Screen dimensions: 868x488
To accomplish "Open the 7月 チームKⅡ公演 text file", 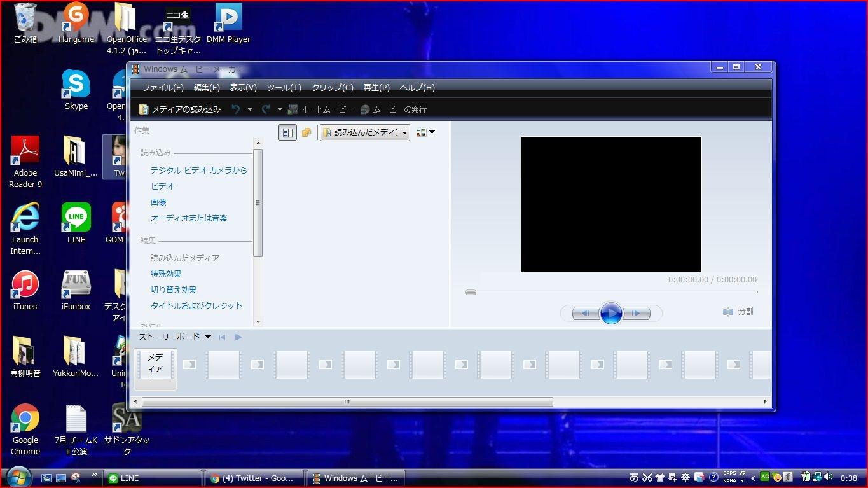I will pyautogui.click(x=76, y=429).
